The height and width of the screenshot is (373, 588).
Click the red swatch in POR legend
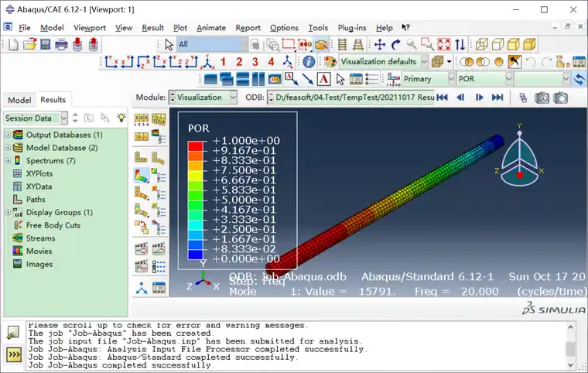point(196,146)
